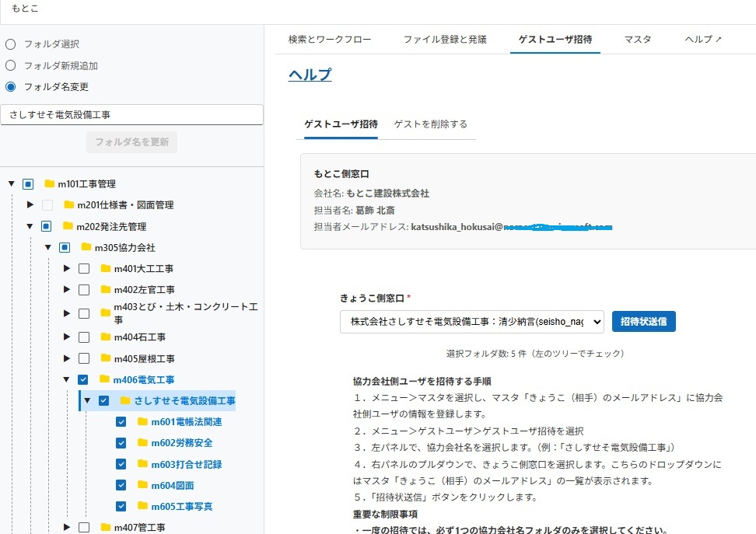Choose the フォルダ新規追加 radio option
Screen dimensions: 756x534
11,66
